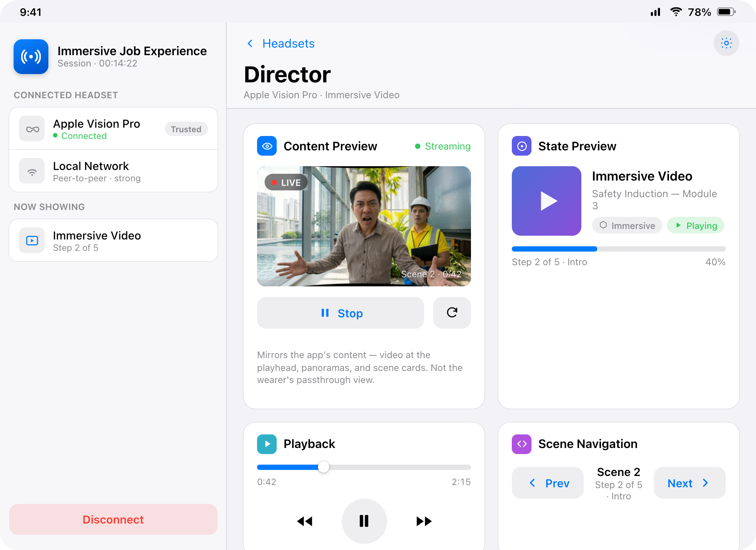Select the Apple Vision Pro row
Screen dimensions: 756x550
[x=113, y=128]
